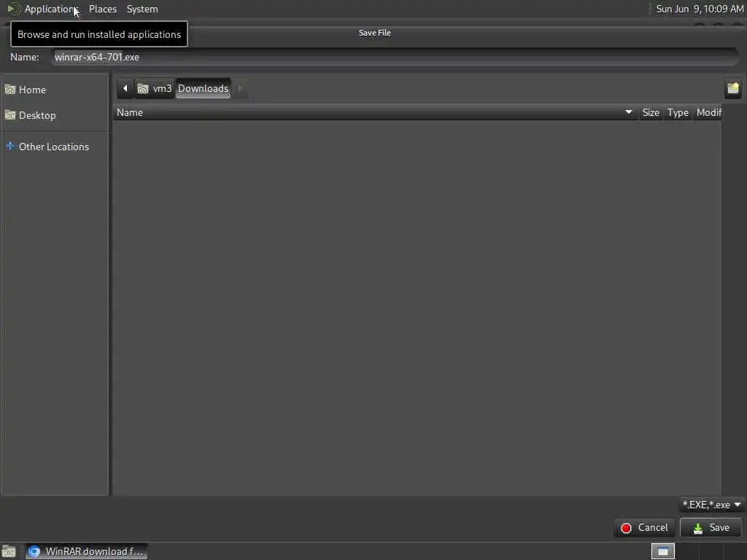Click the Home folder icon in sidebar

tap(10, 90)
